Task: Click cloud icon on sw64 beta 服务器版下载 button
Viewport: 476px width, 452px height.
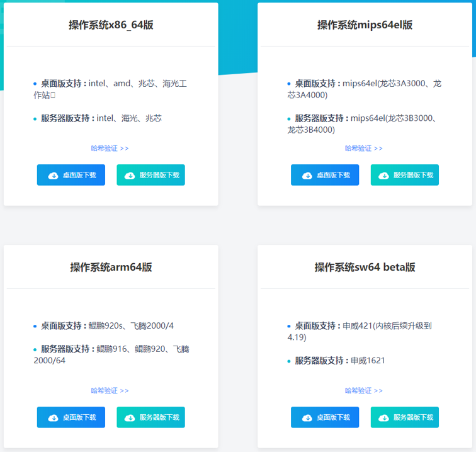Action: [x=383, y=417]
